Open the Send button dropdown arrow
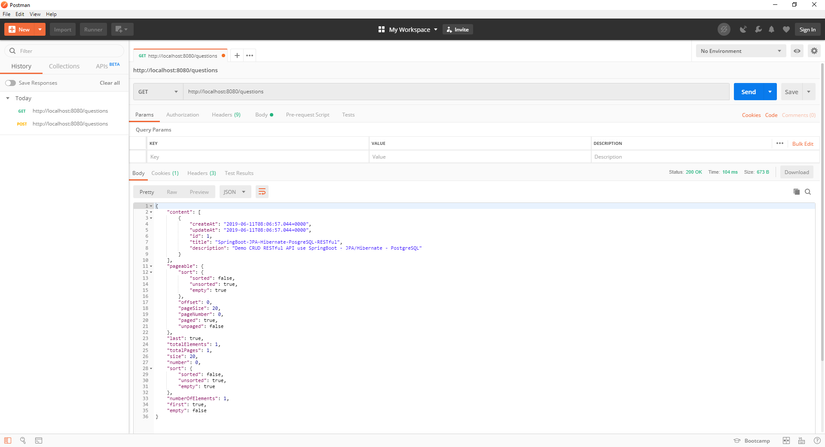The image size is (825, 447). (x=770, y=92)
